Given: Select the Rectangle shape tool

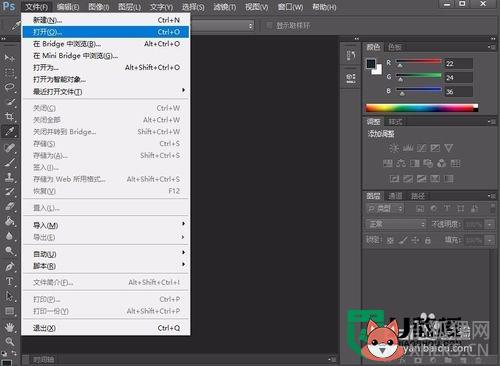Looking at the screenshot, I should 9,311.
